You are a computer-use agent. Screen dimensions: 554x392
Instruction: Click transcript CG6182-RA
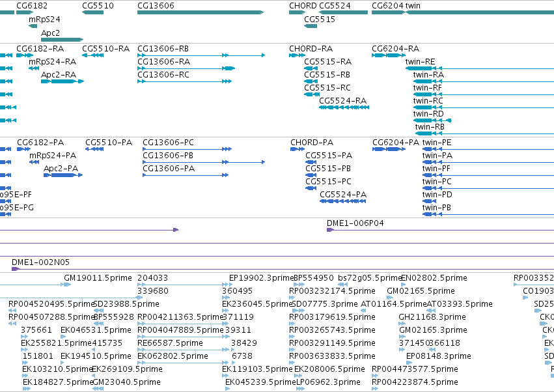25,55
